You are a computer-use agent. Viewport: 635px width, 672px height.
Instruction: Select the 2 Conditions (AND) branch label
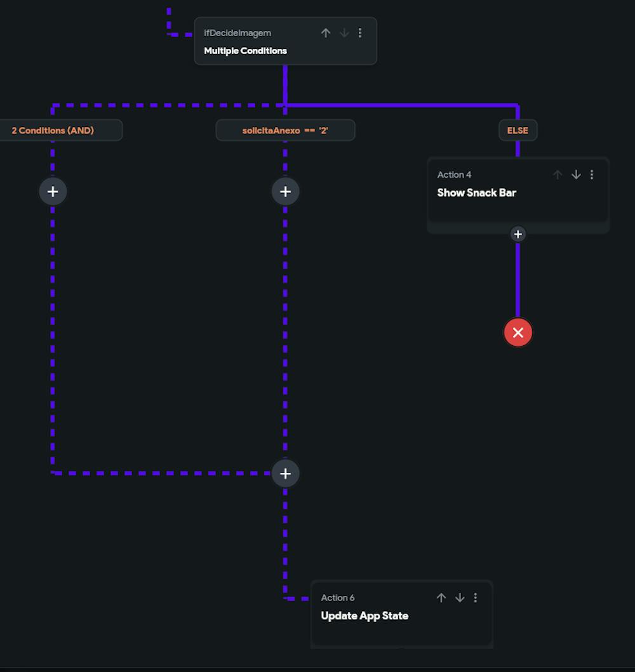[x=52, y=130]
